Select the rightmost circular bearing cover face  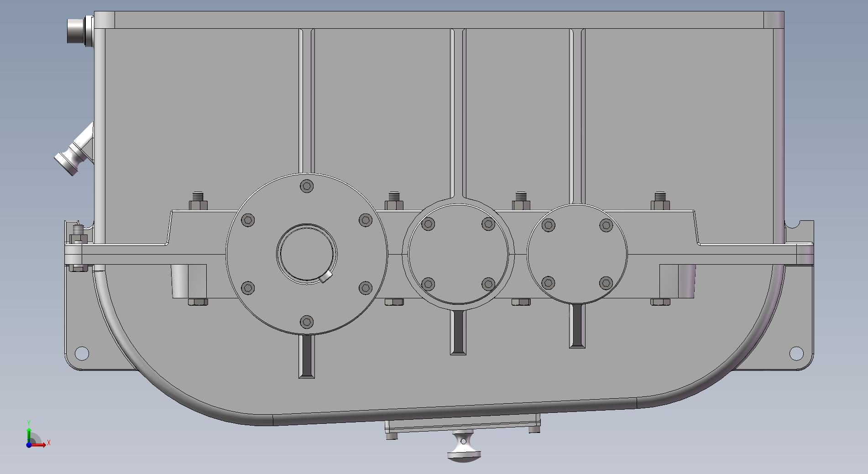577,254
